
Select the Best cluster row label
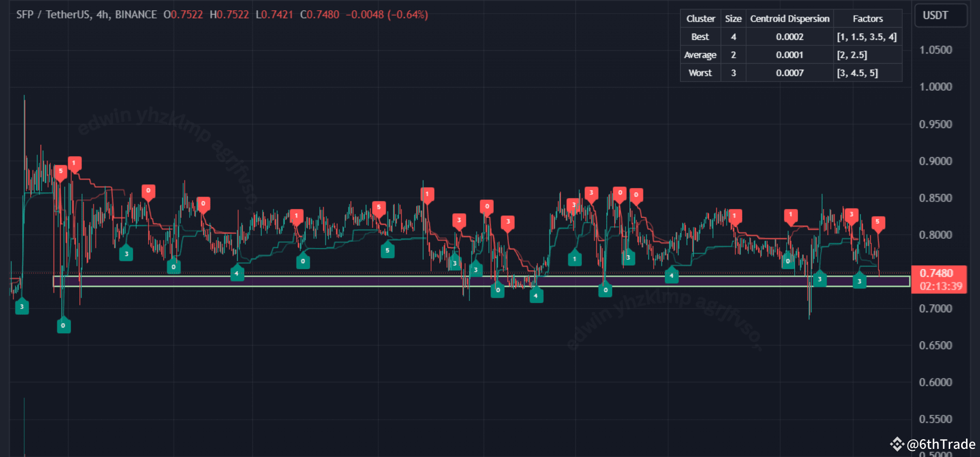click(x=700, y=37)
